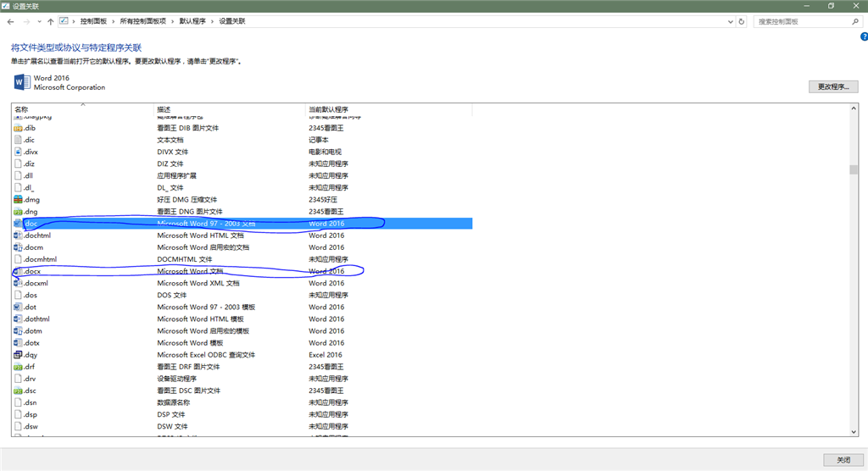Select the .dothtml template icon
This screenshot has width=868, height=471.
[x=18, y=319]
